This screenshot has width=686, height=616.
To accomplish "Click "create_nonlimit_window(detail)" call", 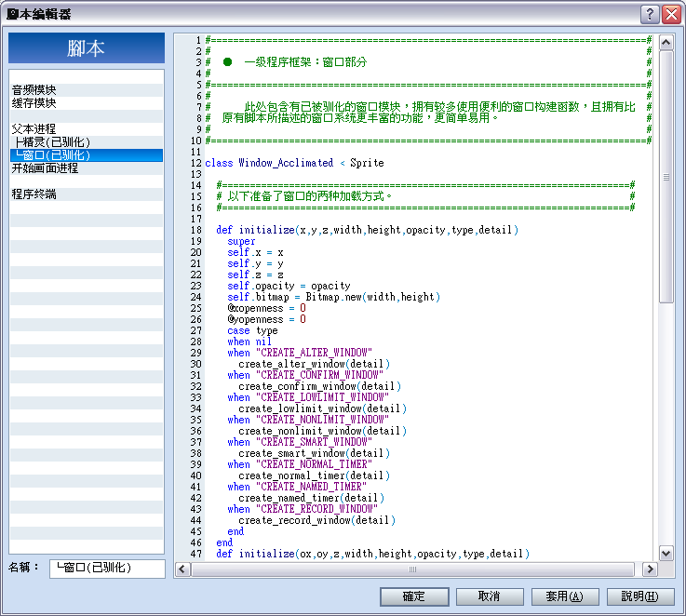I will tap(322, 431).
